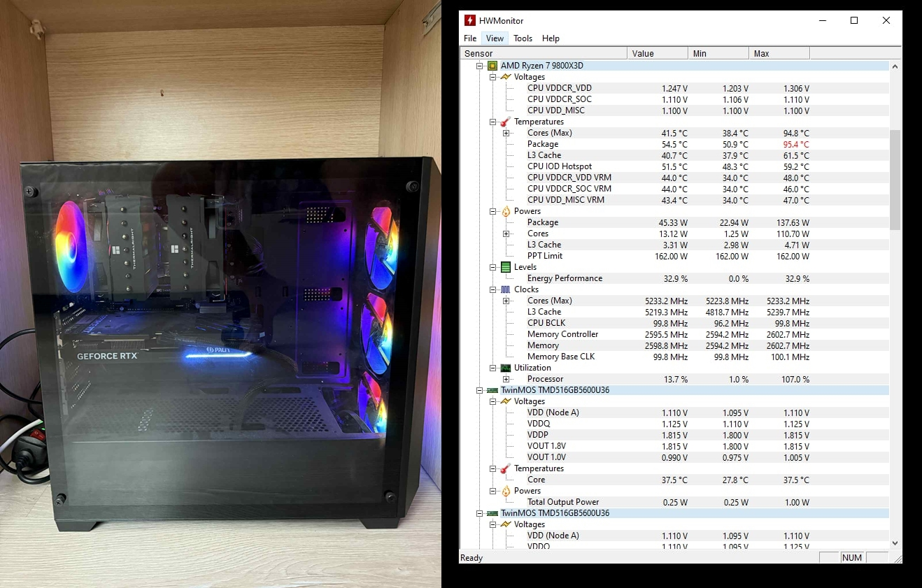Click the Max column header

point(779,54)
